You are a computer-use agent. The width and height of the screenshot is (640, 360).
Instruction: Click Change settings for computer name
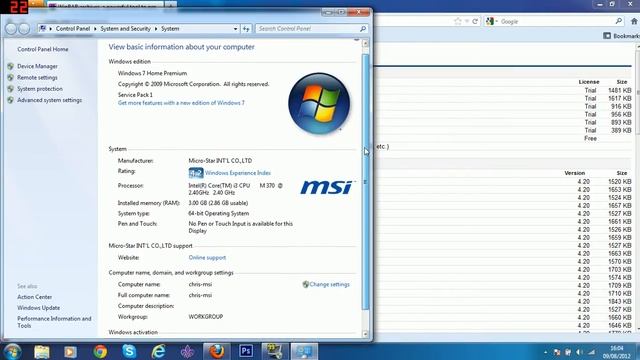329,284
